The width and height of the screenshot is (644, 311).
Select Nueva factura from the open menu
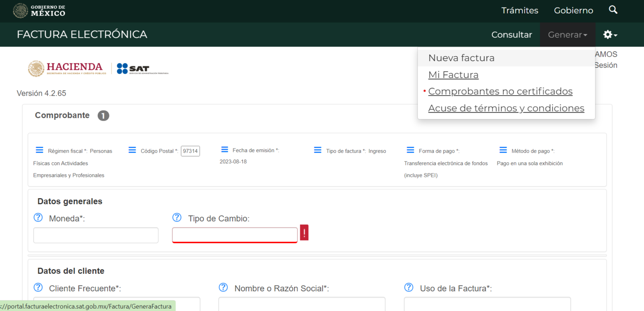(461, 58)
